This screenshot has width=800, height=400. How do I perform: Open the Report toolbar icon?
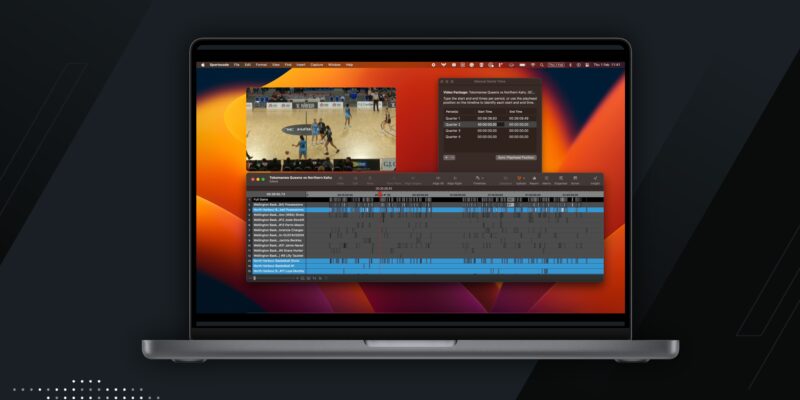(534, 180)
